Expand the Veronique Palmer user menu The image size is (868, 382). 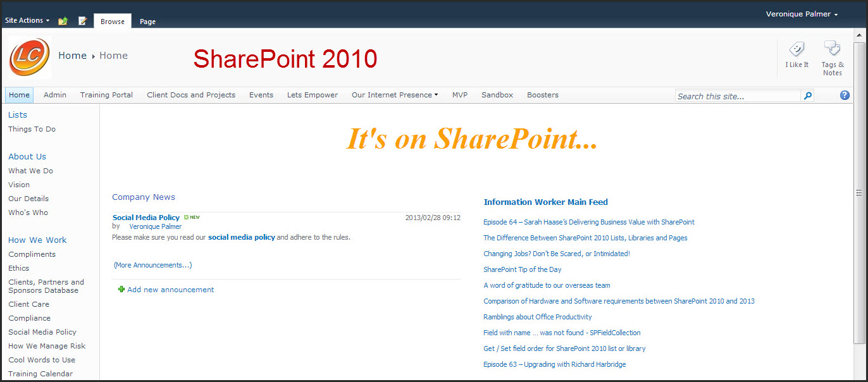point(802,14)
